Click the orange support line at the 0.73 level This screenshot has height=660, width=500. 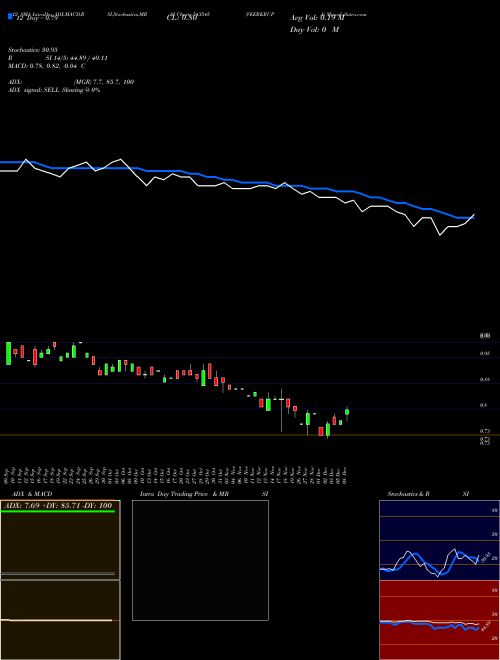coord(250,435)
